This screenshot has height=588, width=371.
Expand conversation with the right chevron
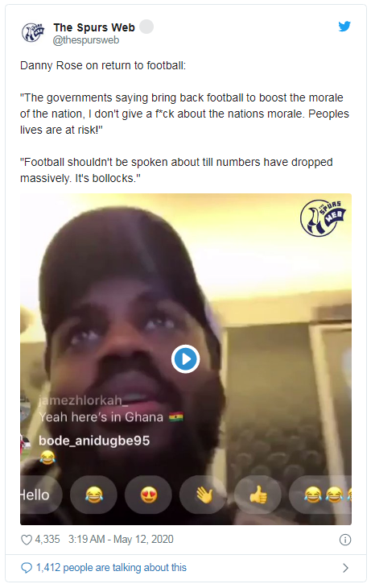coord(345,568)
